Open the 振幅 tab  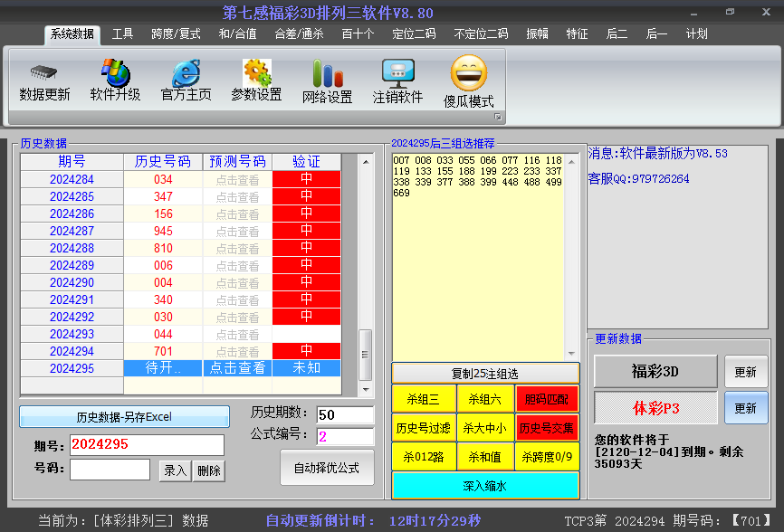point(538,34)
